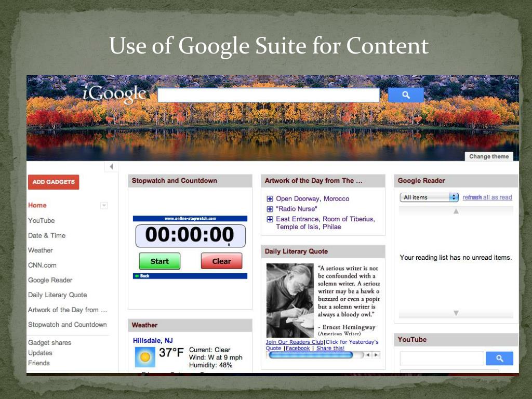Click the blue search magnifier button in header
Screen dimensions: 532x399
tap(406, 95)
